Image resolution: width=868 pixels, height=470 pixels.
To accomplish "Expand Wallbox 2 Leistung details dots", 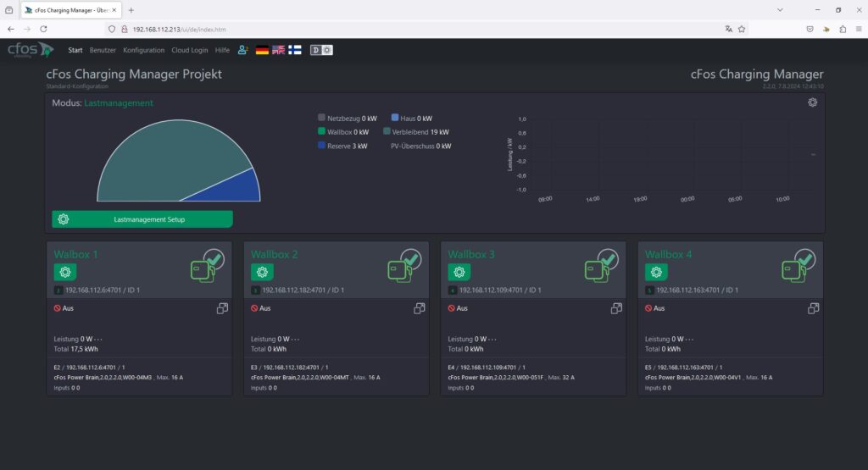I will coord(295,340).
